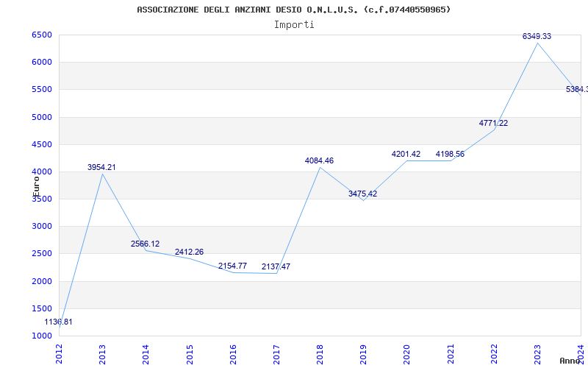The height and width of the screenshot is (368, 588).
Task: Click the x-axis year label 2021
Action: click(x=451, y=354)
